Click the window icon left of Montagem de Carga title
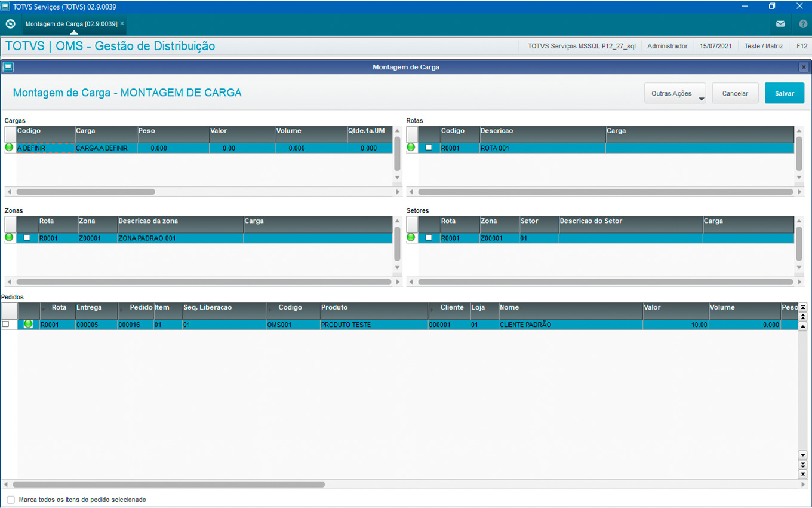Viewport: 812px width, 508px height. click(x=8, y=67)
